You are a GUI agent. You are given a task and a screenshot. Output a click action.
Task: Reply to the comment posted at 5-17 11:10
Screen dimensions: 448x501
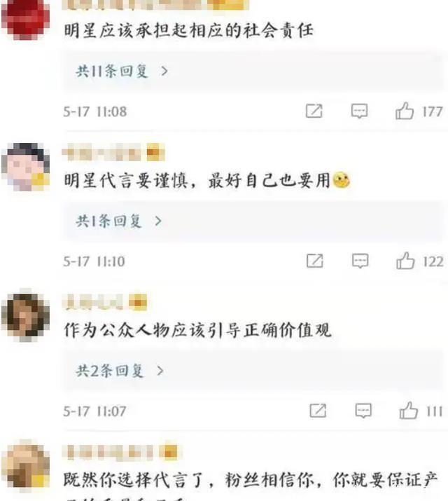[360, 261]
